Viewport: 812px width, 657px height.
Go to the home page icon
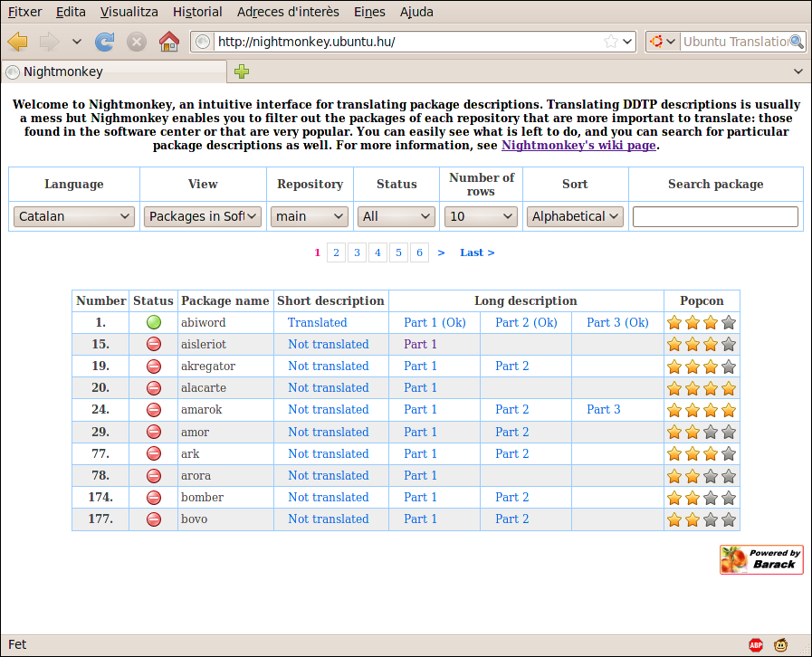tap(168, 42)
